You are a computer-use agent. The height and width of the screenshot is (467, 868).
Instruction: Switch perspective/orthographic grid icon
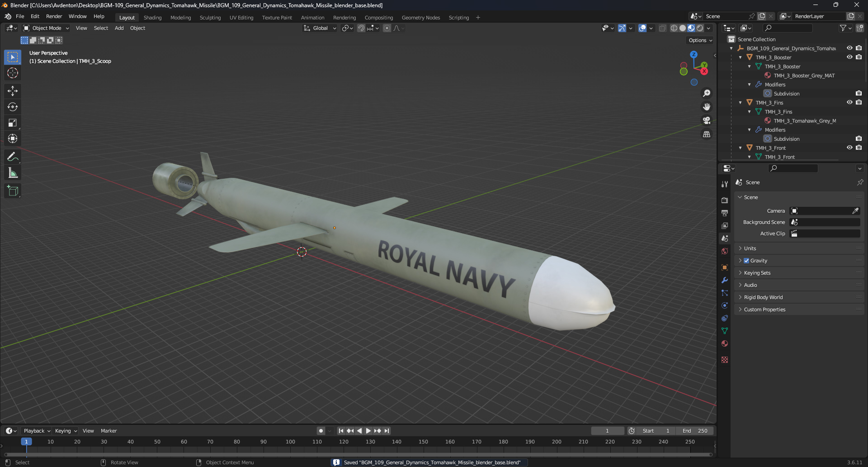706,134
